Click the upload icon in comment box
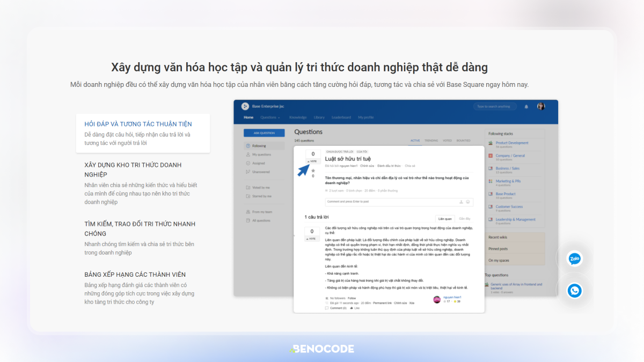The image size is (644, 362). [461, 202]
